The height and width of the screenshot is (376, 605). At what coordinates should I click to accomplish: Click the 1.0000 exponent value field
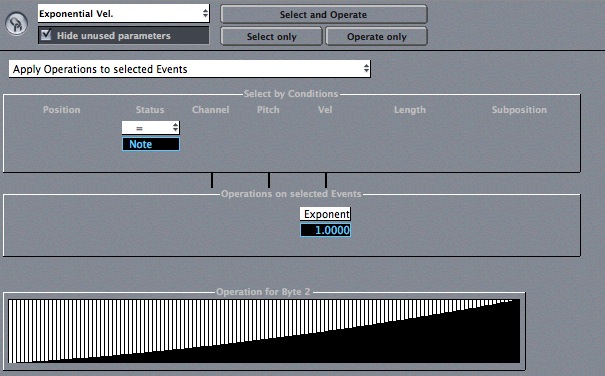[x=326, y=230]
